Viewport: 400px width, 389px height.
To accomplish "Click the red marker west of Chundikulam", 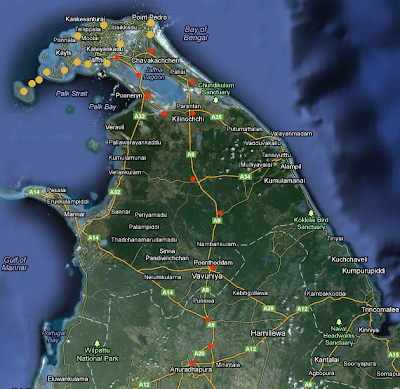I will pos(192,81).
